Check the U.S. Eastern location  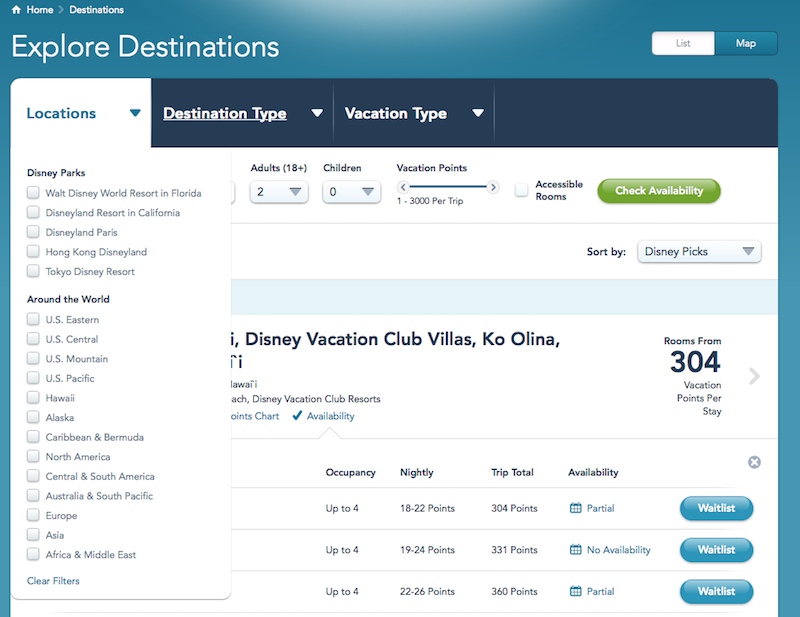click(x=33, y=319)
